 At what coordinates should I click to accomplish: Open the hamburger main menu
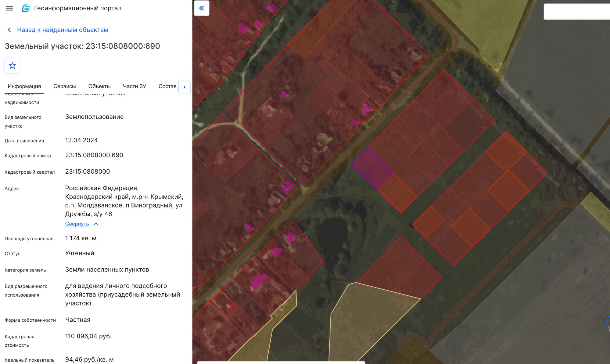coord(9,8)
